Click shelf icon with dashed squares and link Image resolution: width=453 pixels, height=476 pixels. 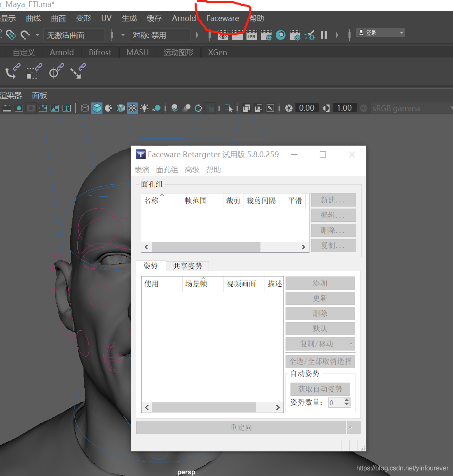tap(34, 71)
